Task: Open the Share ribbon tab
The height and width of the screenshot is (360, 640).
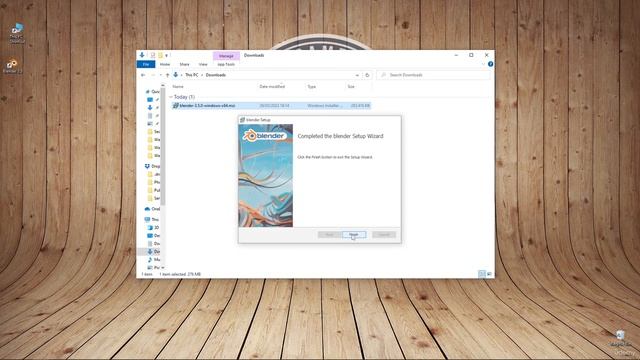Action: [x=184, y=64]
